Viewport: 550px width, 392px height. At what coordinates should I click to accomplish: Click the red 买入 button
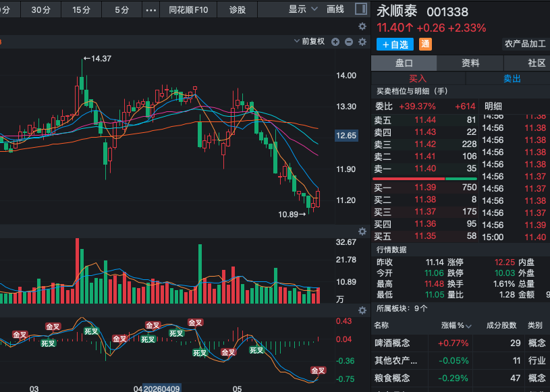pos(418,78)
